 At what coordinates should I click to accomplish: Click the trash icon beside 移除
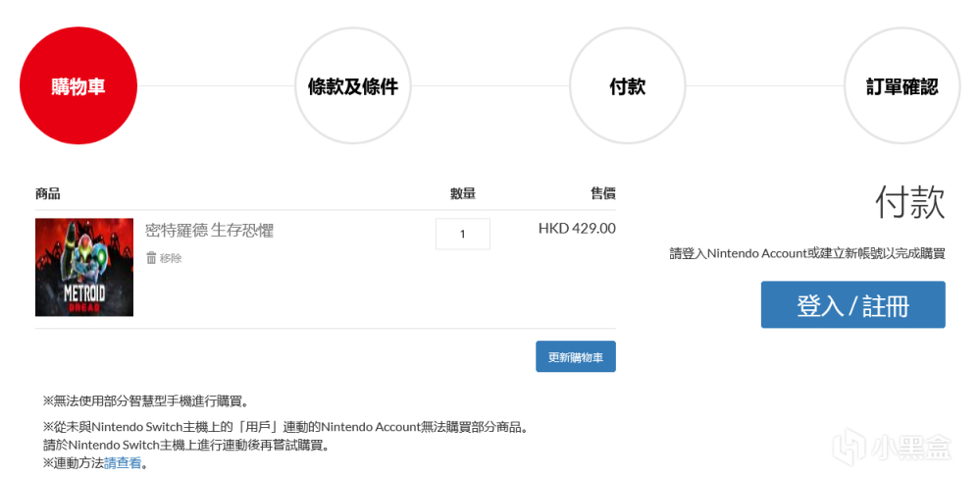pos(151,257)
